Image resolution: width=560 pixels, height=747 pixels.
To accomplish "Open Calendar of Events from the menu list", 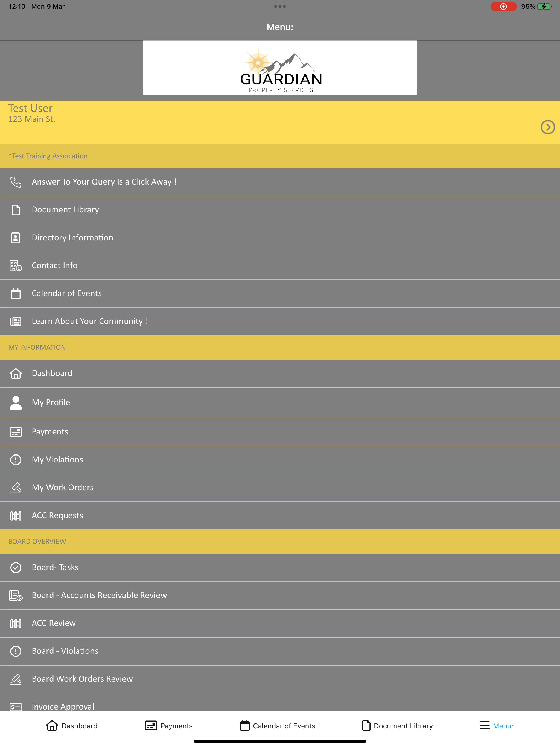I will [x=280, y=293].
